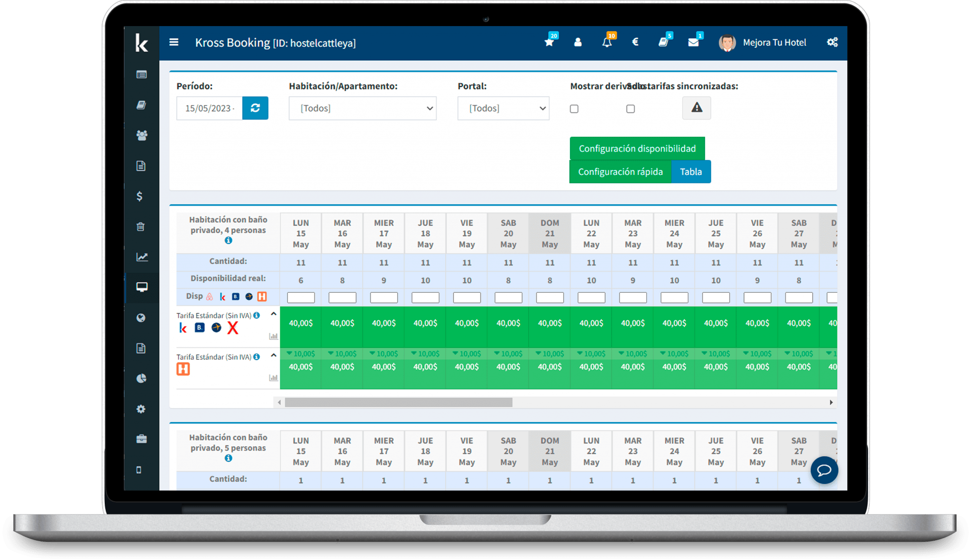Click the Configuración disponibilidad button
Image resolution: width=971 pixels, height=560 pixels.
[x=637, y=148]
